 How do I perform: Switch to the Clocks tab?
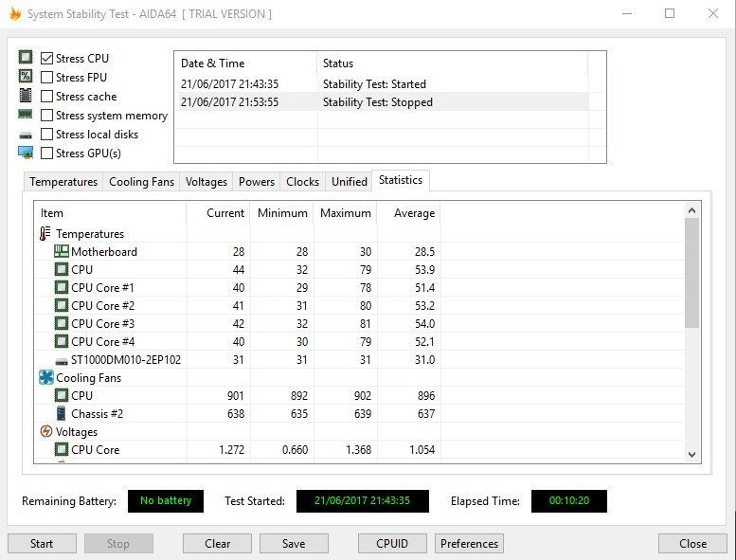(x=303, y=182)
